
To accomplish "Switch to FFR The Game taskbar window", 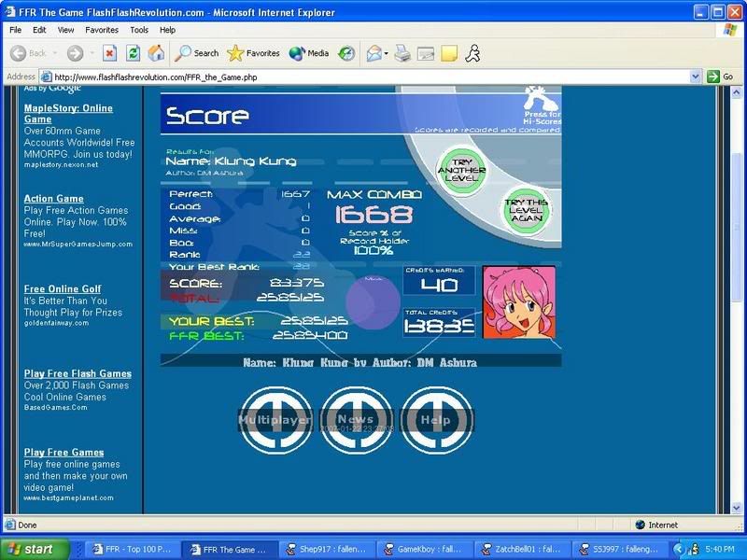I will coord(230,550).
